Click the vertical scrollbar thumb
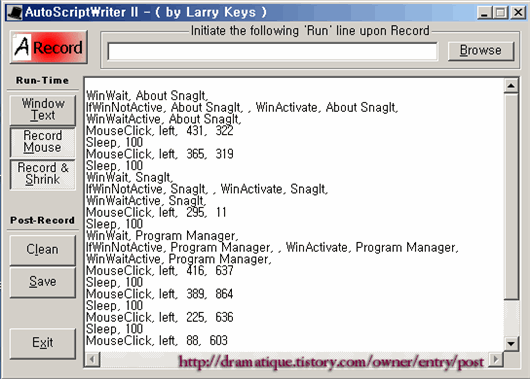The width and height of the screenshot is (530, 379). [511, 196]
